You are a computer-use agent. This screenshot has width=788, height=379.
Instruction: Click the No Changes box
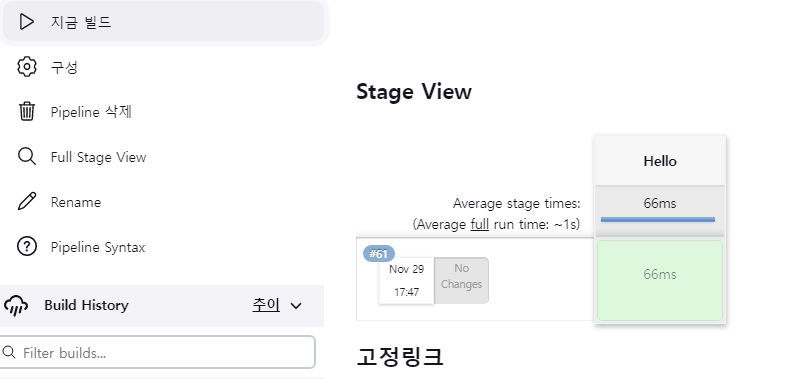point(461,280)
